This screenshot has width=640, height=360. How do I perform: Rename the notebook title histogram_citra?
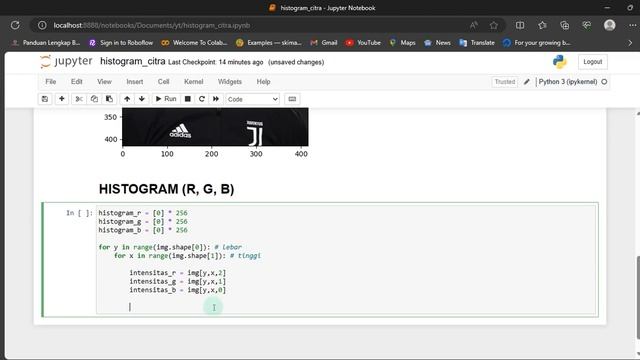pos(133,62)
